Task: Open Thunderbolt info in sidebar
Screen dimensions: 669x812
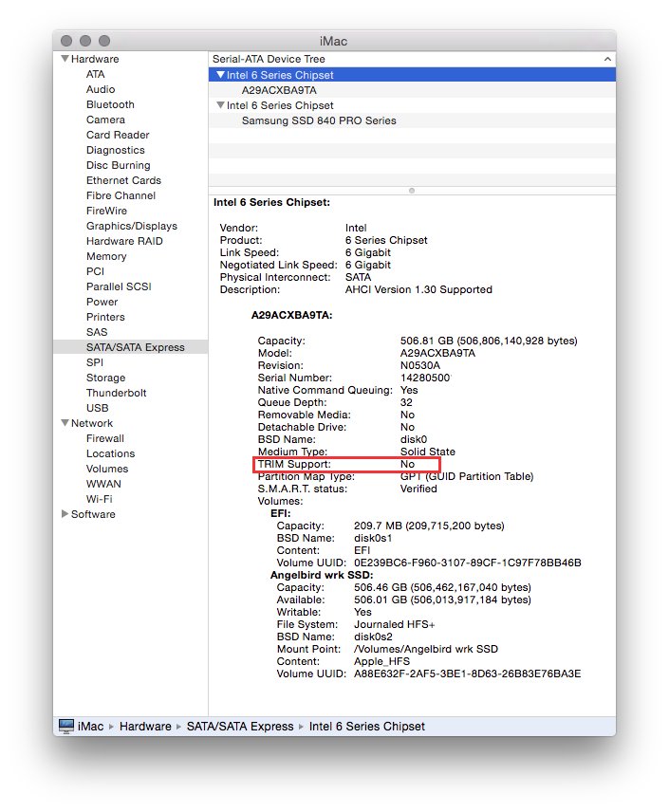Action: pyautogui.click(x=116, y=393)
